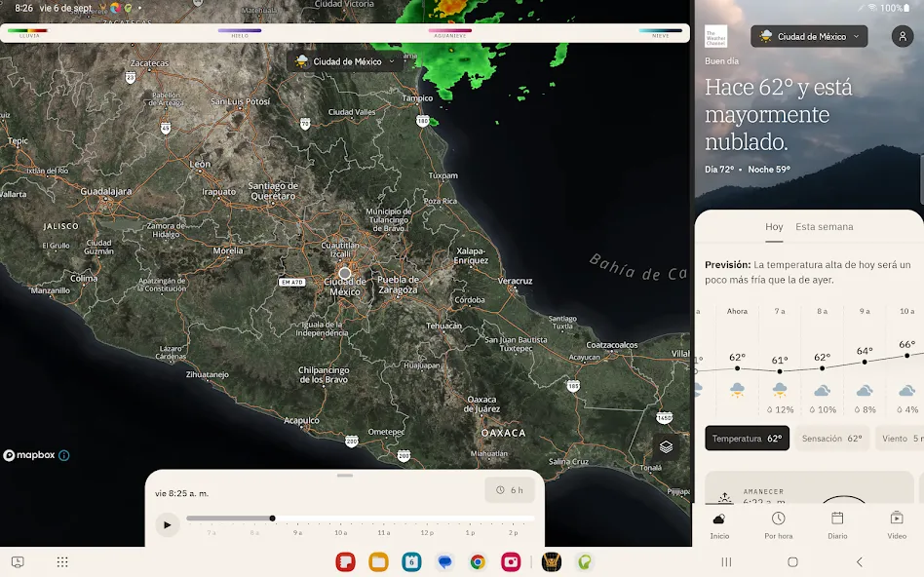Switch to the Esta semana tab
The height and width of the screenshot is (577, 924).
tap(824, 227)
